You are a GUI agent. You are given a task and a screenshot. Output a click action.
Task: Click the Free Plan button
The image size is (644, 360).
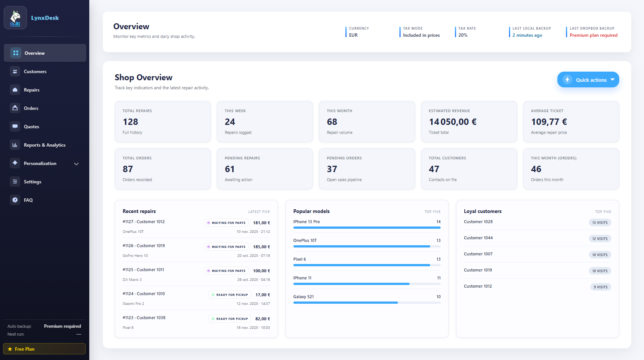click(44, 349)
